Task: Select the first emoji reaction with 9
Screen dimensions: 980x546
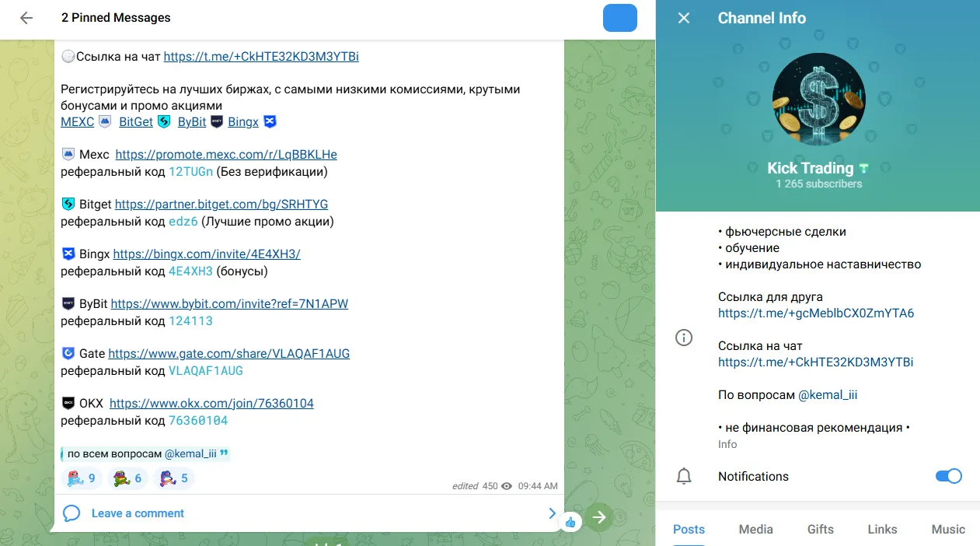Action: click(82, 478)
